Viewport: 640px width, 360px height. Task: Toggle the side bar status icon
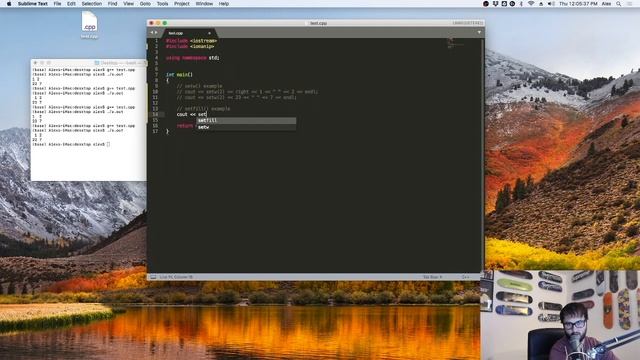point(153,277)
